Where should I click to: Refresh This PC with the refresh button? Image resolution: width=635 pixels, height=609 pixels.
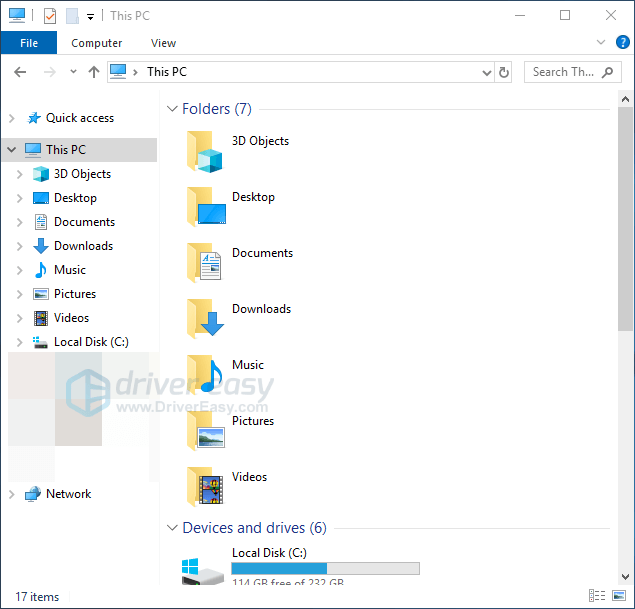[x=503, y=72]
